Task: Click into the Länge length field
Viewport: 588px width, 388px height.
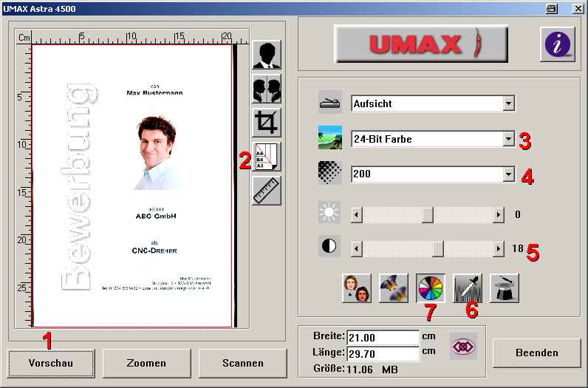Action: coord(383,354)
